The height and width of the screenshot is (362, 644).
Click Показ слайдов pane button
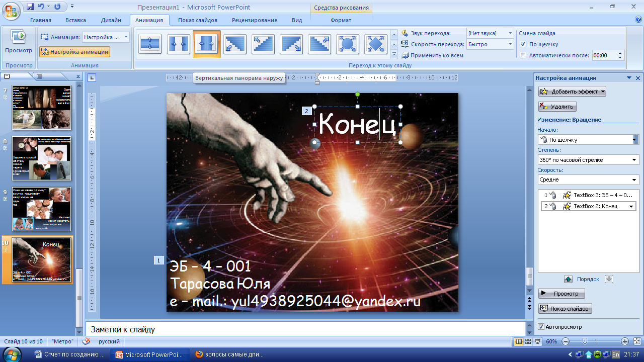point(565,309)
